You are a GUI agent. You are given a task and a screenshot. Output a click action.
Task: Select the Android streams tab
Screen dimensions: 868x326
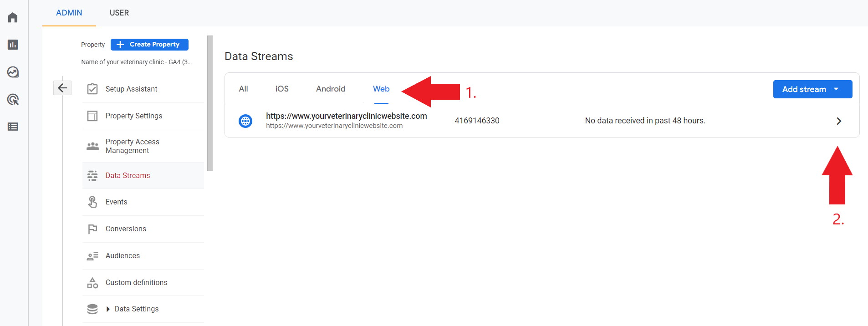coord(331,89)
